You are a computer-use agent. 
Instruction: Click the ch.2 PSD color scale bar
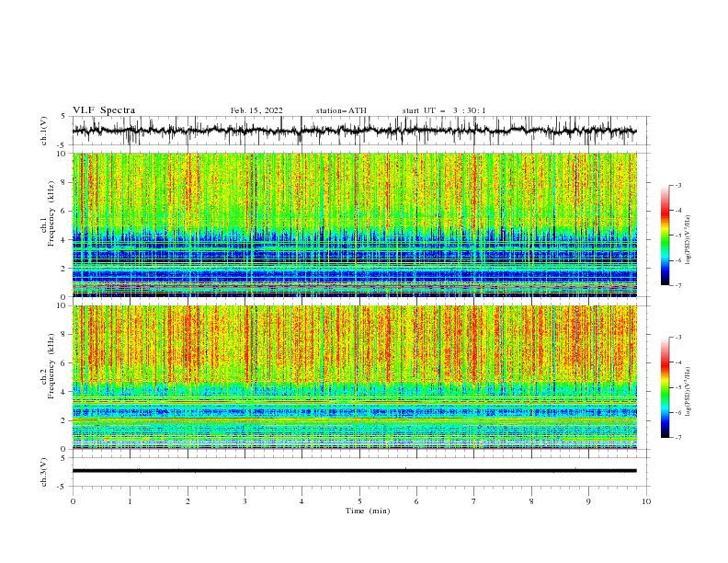click(x=665, y=387)
